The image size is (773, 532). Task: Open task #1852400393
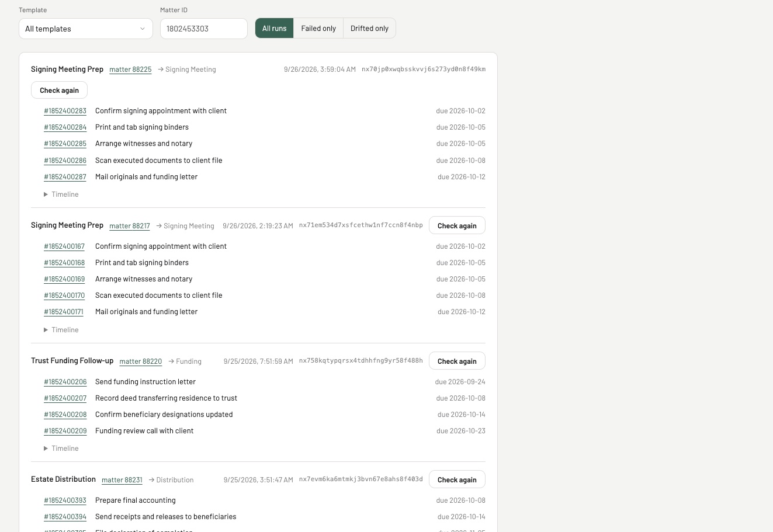click(65, 500)
